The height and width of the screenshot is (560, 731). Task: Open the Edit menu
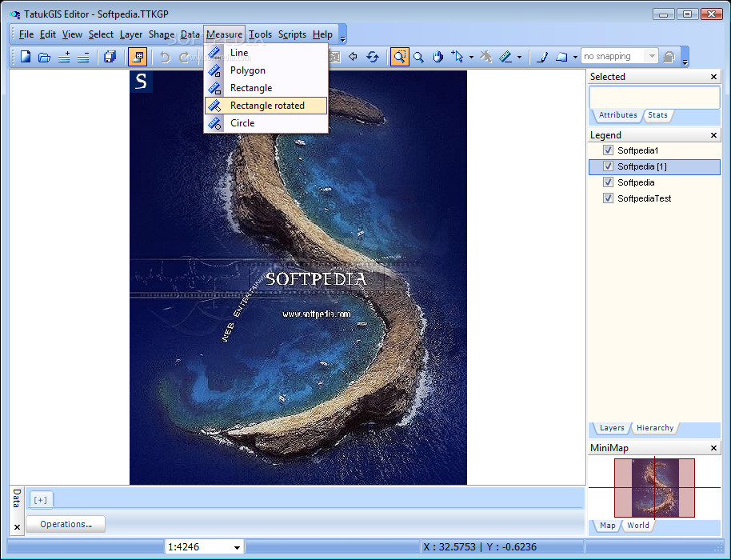click(47, 34)
